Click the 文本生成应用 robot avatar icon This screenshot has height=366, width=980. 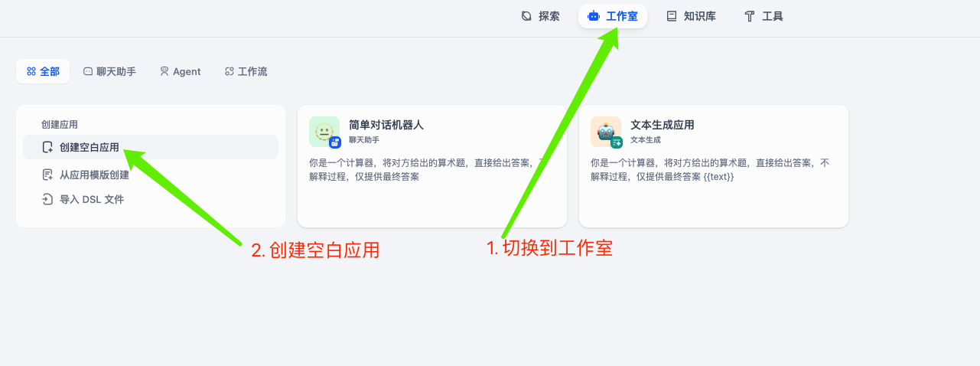click(x=606, y=132)
